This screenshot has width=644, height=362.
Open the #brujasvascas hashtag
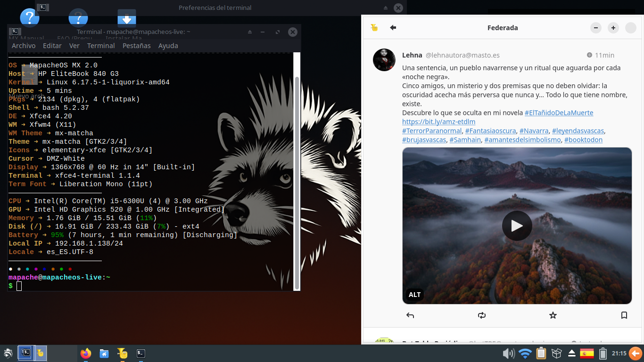point(423,140)
